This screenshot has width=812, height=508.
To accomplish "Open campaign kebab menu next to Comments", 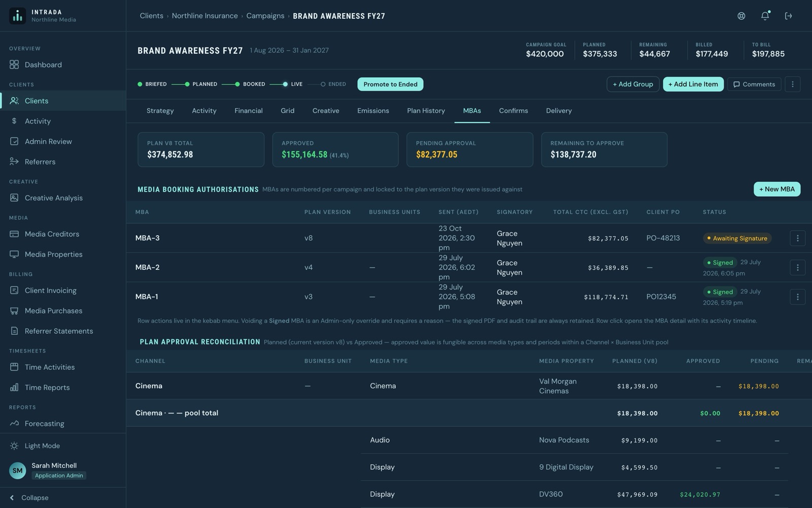I will point(792,84).
